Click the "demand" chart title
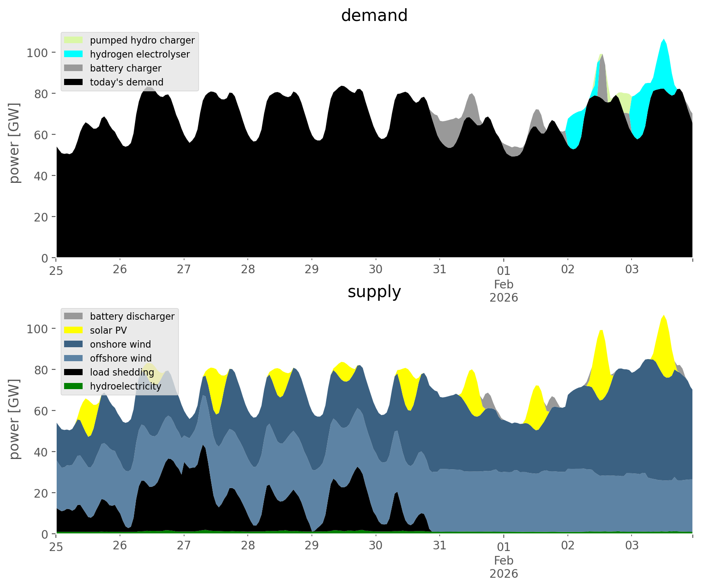 point(374,16)
